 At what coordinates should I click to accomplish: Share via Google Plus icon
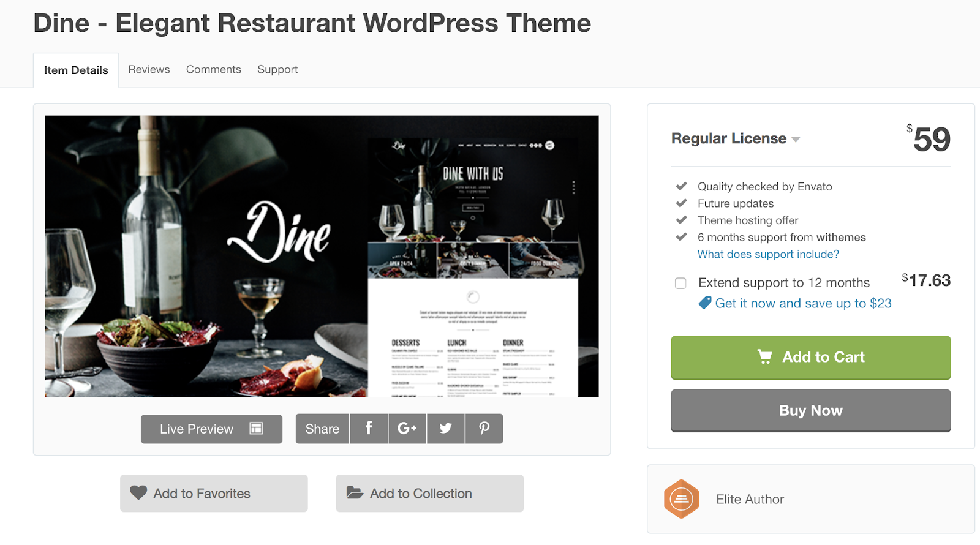click(407, 429)
